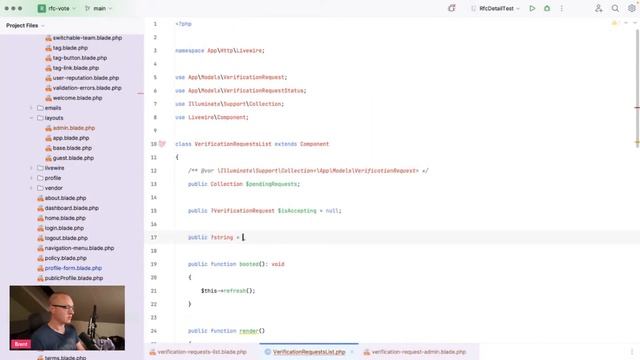Click the refresh() method call
This screenshot has width=640, height=360.
[238, 291]
